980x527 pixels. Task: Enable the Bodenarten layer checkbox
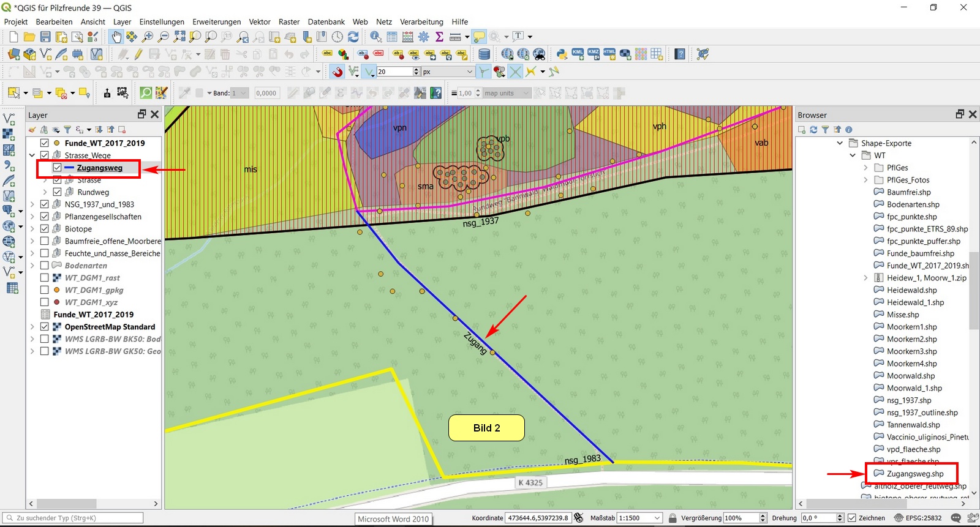point(45,266)
